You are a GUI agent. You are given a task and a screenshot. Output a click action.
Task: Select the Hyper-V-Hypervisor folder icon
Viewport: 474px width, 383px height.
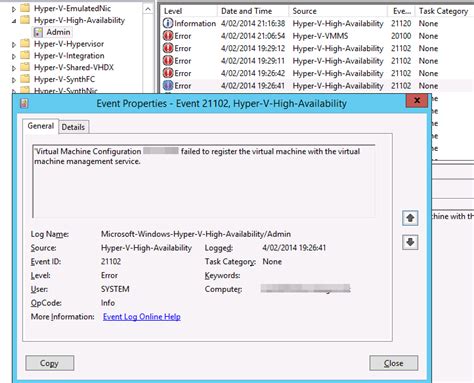point(25,44)
